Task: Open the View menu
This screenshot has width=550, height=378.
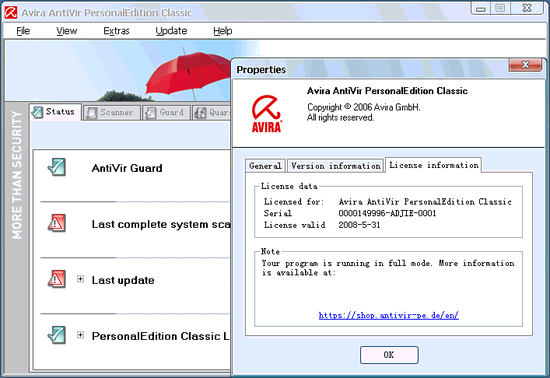Action: point(66,31)
